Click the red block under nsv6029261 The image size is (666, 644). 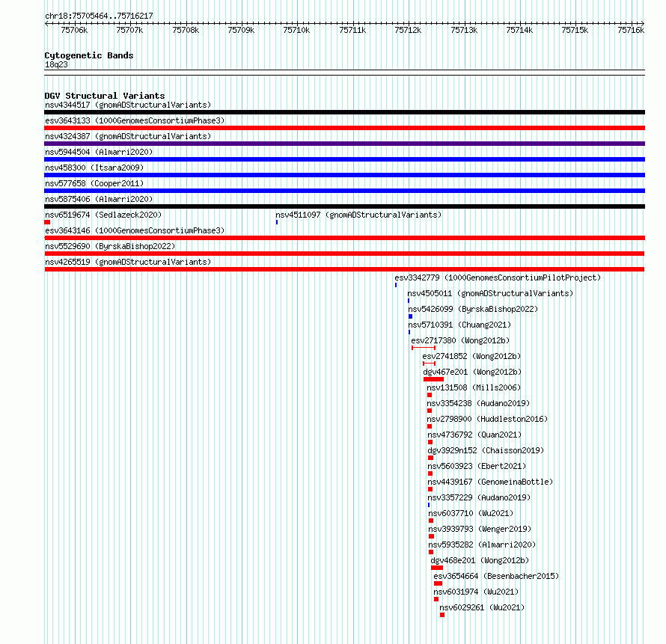pyautogui.click(x=442, y=615)
